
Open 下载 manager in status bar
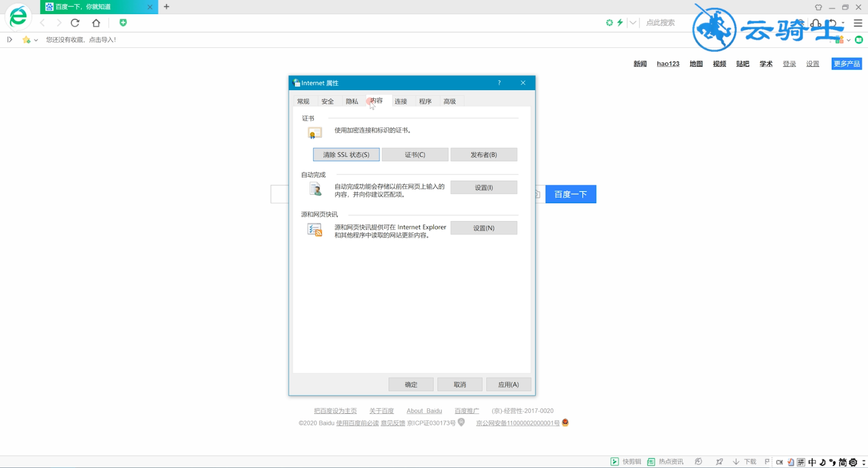pos(745,462)
